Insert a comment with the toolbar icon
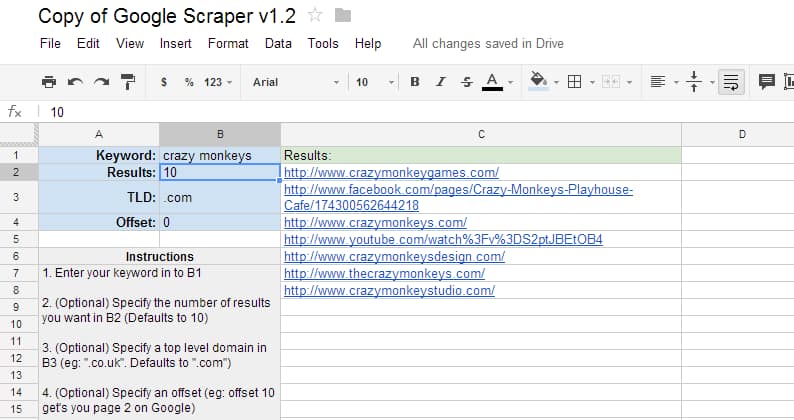This screenshot has width=794, height=420. 767,82
